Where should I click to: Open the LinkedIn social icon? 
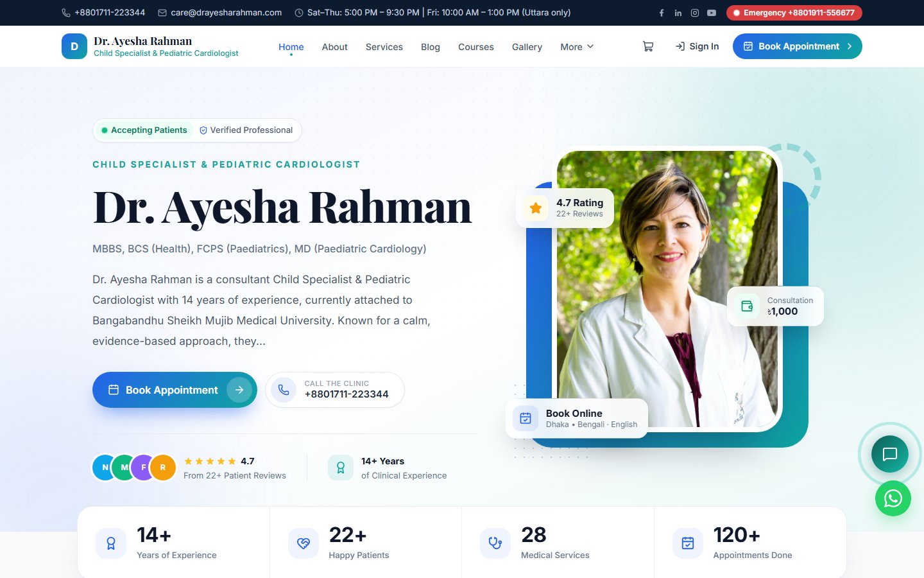[678, 13]
